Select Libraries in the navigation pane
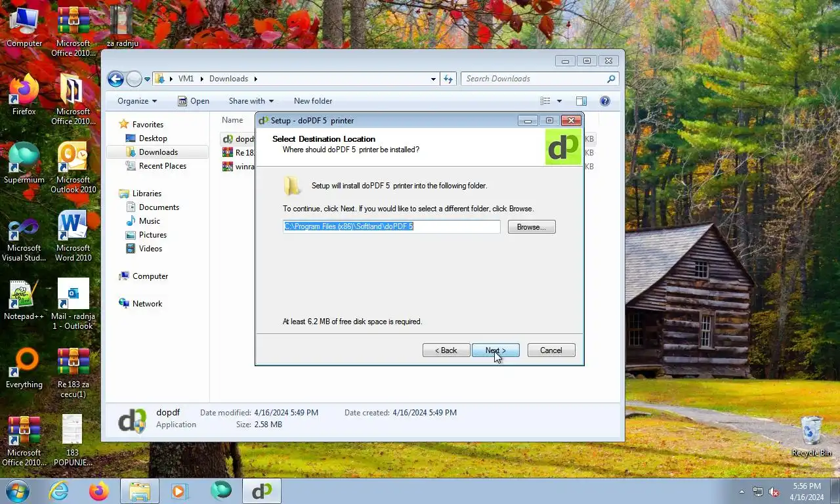The height and width of the screenshot is (504, 840). 146,194
